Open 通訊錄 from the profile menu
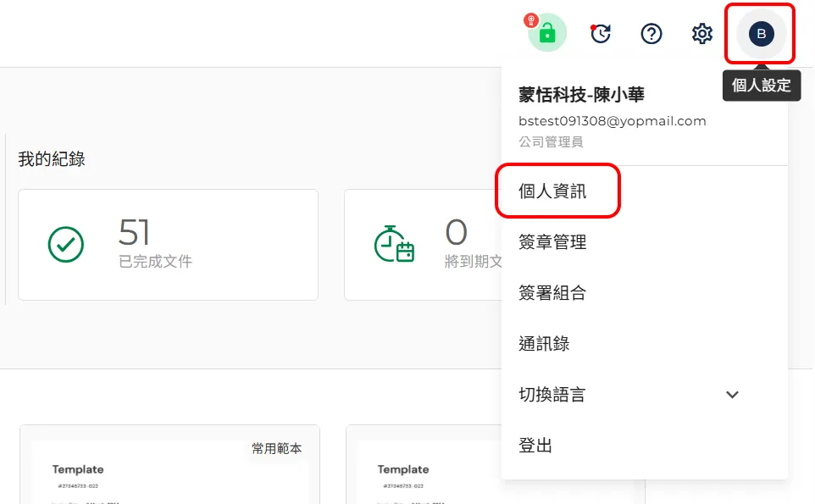The image size is (815, 504). pyautogui.click(x=545, y=344)
